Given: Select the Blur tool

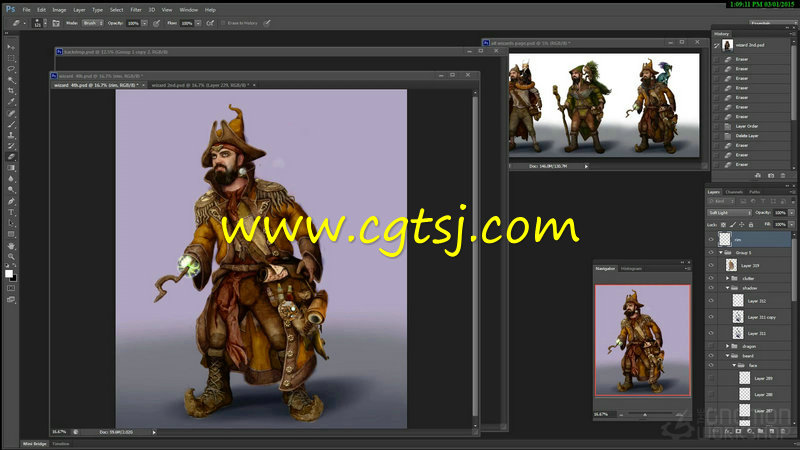Looking at the screenshot, I should pyautogui.click(x=11, y=179).
